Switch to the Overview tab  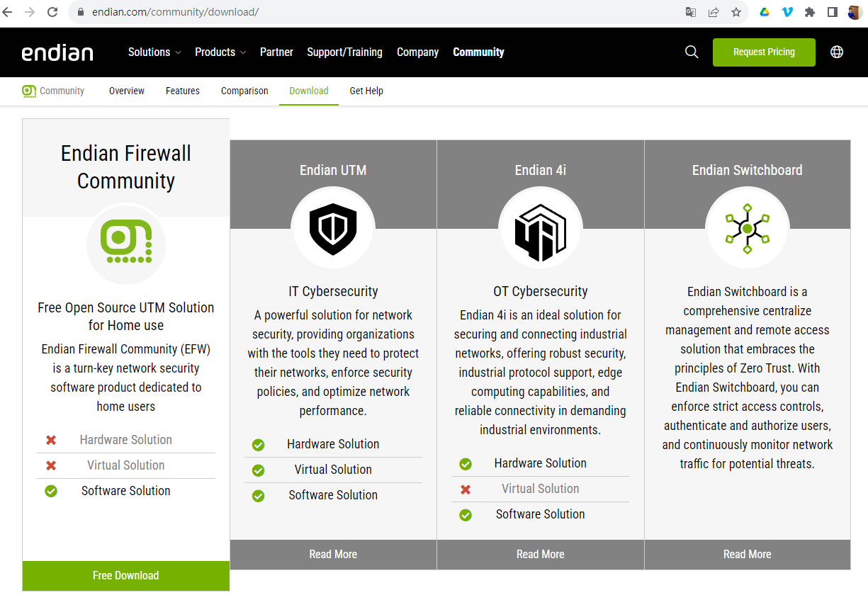coord(127,91)
